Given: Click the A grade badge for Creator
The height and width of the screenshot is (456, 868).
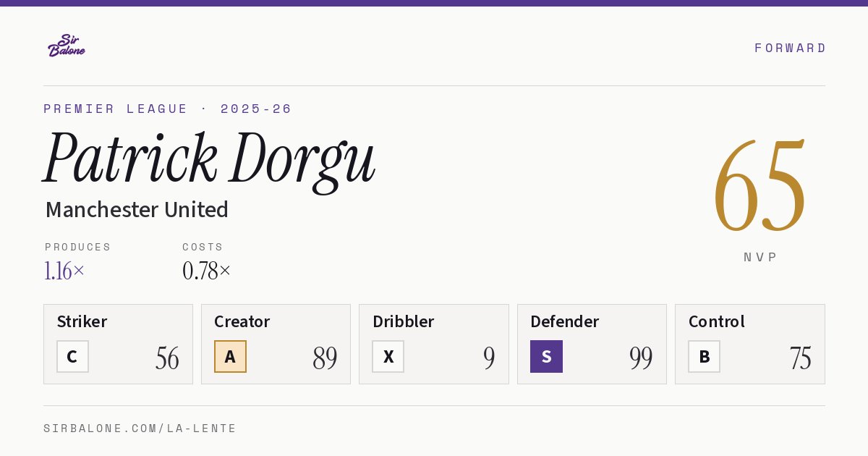Looking at the screenshot, I should click(x=230, y=356).
